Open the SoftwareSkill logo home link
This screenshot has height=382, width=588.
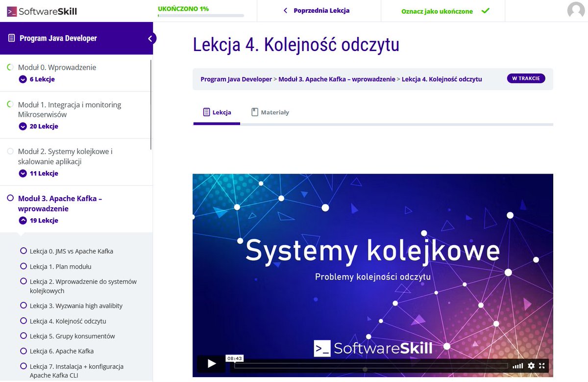[x=42, y=11]
